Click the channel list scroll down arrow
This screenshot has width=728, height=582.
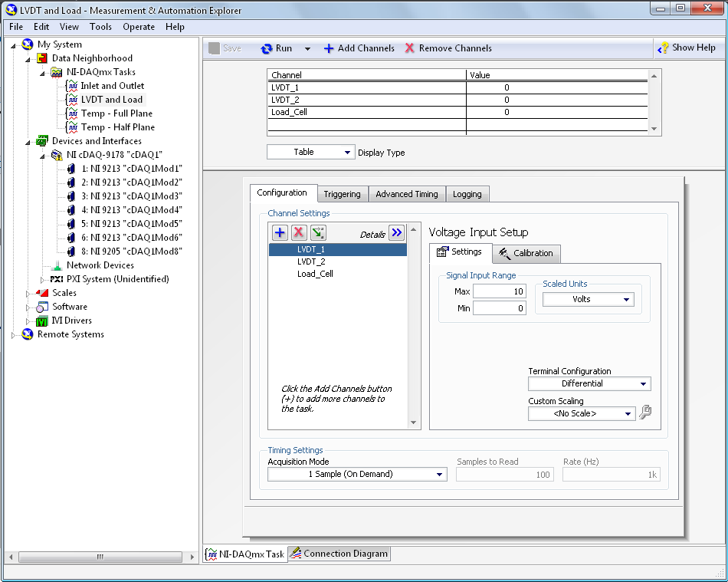coord(413,423)
